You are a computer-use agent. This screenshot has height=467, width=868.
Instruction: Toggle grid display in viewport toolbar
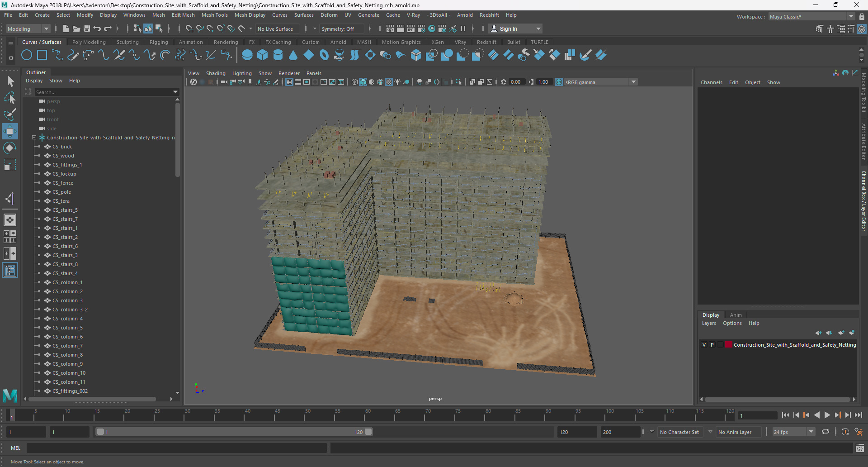pyautogui.click(x=289, y=82)
